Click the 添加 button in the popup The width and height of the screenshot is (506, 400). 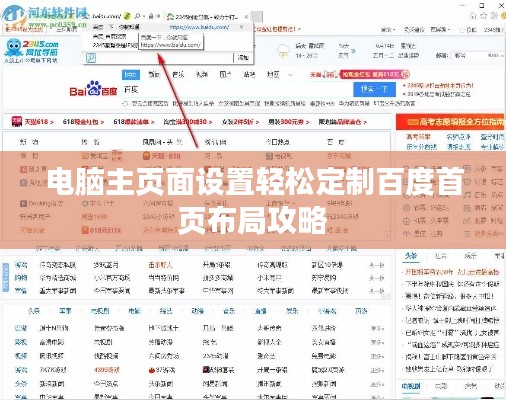pos(243,58)
